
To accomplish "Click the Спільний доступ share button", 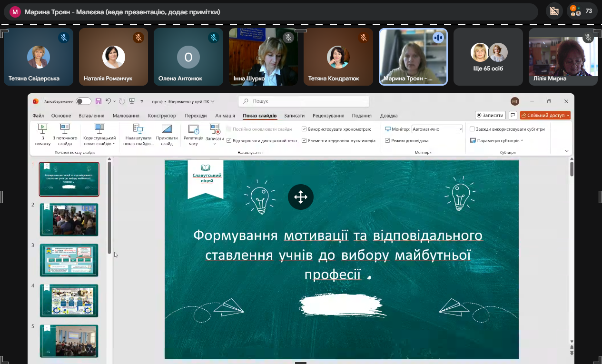I will pyautogui.click(x=545, y=115).
